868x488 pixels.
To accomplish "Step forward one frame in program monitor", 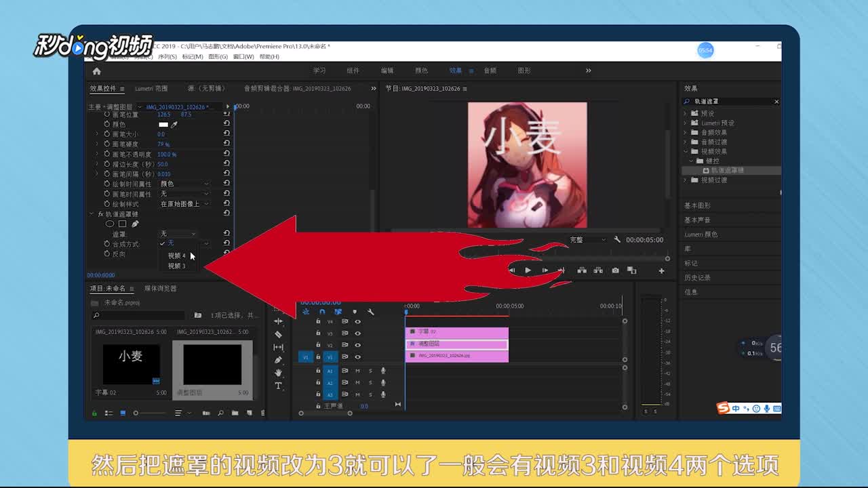I will (545, 270).
